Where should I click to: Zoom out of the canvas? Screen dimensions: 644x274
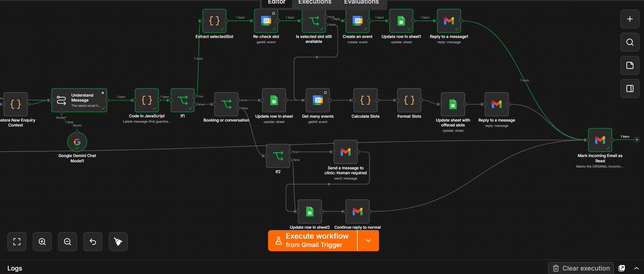68,242
